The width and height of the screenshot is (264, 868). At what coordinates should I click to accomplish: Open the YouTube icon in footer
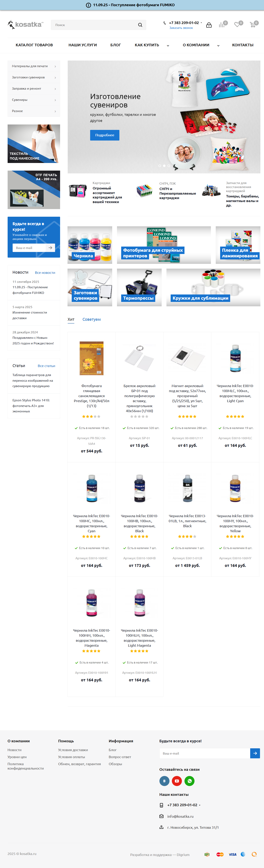[177, 781]
